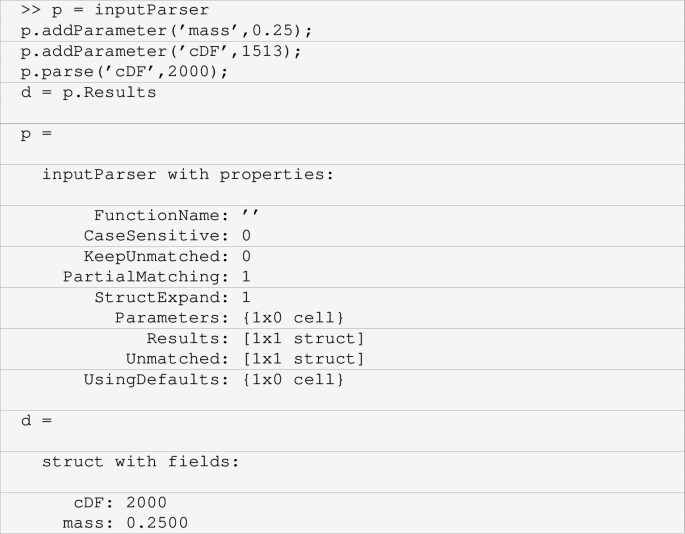Click the UsingDefaults {1x0 cell} row
This screenshot has height=534, width=685.
pyautogui.click(x=213, y=380)
